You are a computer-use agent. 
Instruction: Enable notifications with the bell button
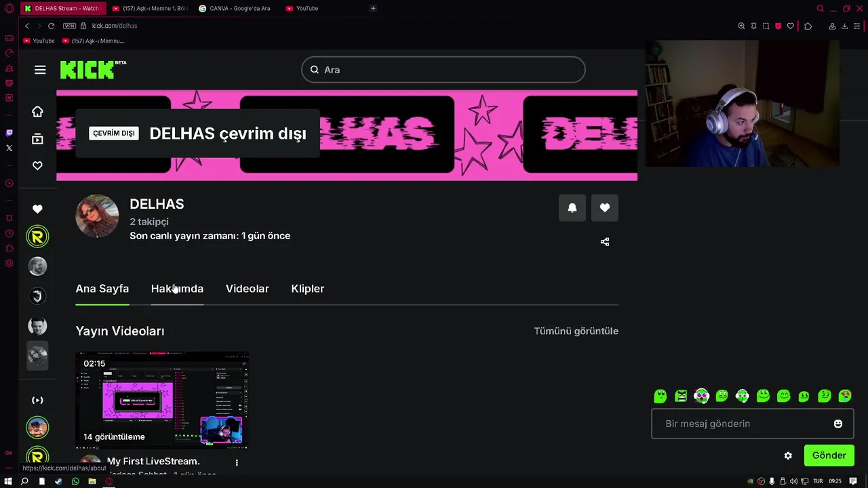tap(572, 207)
